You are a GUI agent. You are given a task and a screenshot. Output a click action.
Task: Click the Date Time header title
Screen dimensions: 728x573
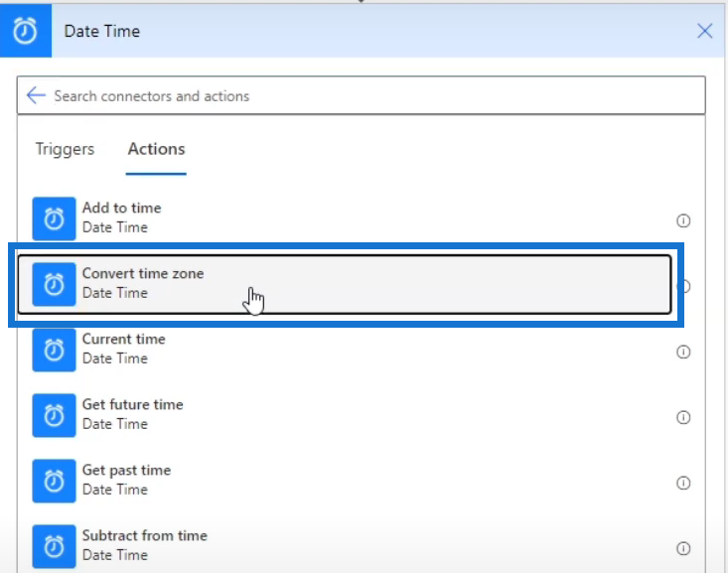point(101,31)
